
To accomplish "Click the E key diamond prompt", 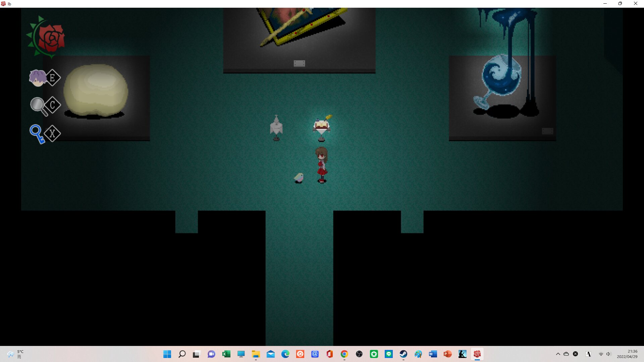I will point(53,78).
